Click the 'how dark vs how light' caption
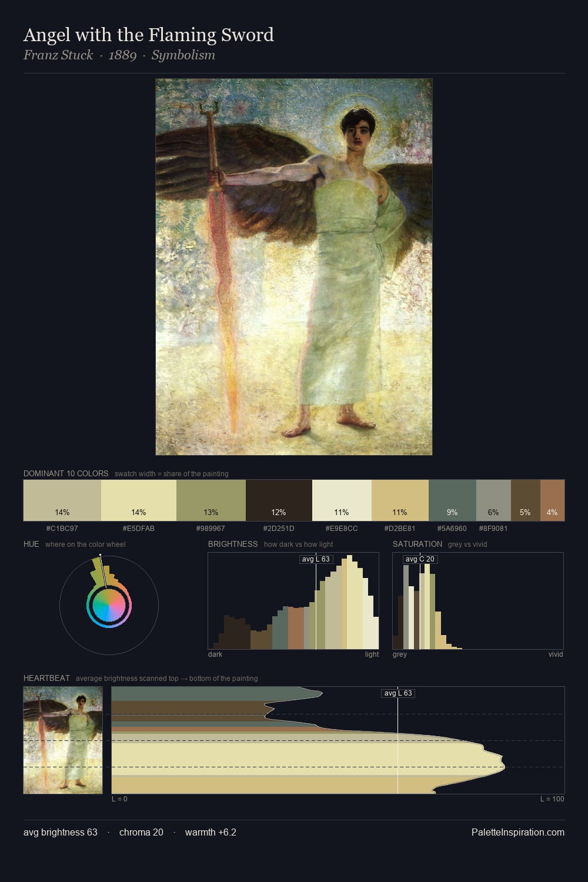This screenshot has width=588, height=882. coord(299,544)
